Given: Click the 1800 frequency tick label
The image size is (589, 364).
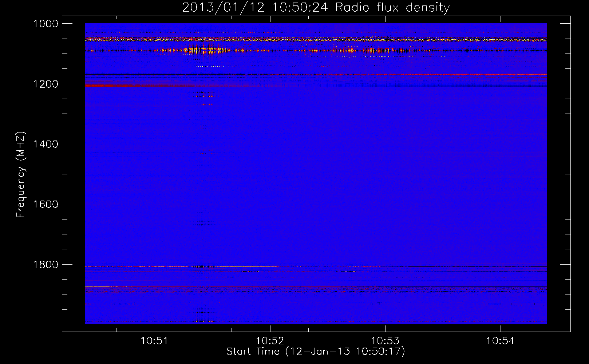Looking at the screenshot, I should [46, 265].
